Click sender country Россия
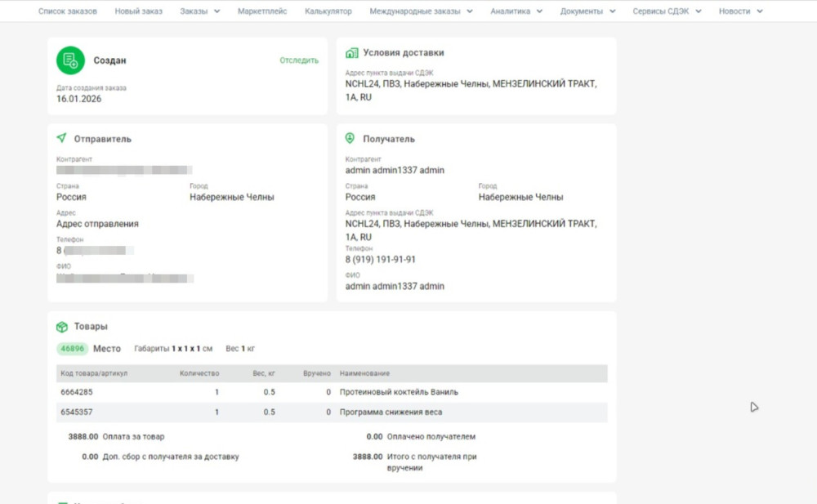The height and width of the screenshot is (504, 817). [71, 197]
